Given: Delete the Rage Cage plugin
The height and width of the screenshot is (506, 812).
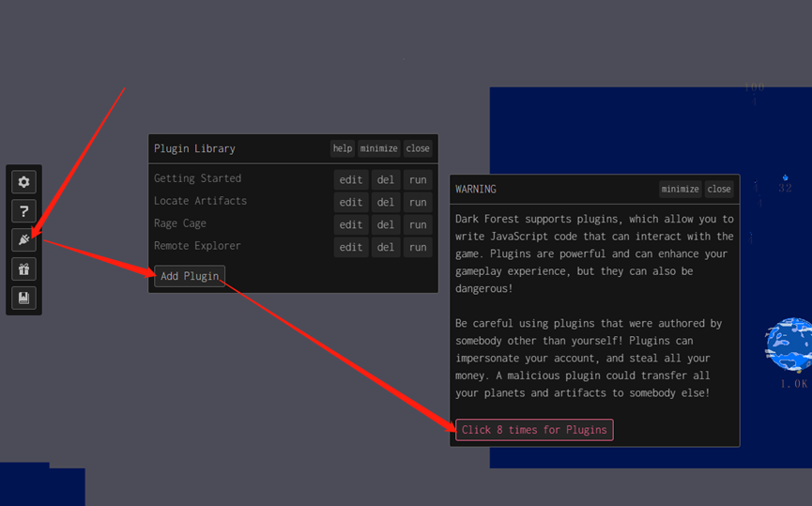Looking at the screenshot, I should [385, 224].
